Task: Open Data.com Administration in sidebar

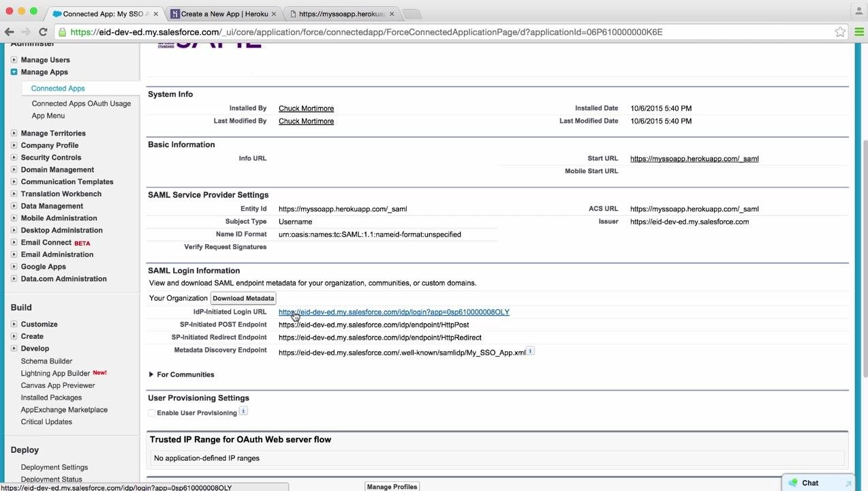Action: (x=63, y=279)
